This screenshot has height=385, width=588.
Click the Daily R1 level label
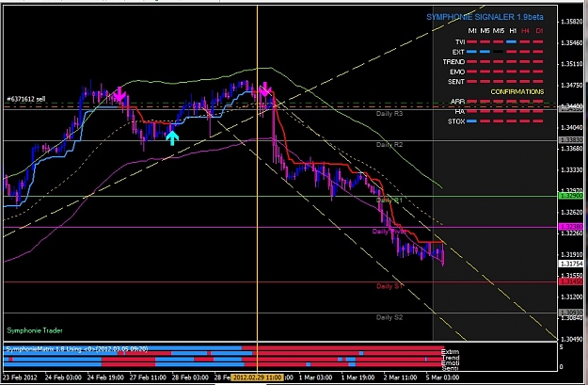click(389, 201)
